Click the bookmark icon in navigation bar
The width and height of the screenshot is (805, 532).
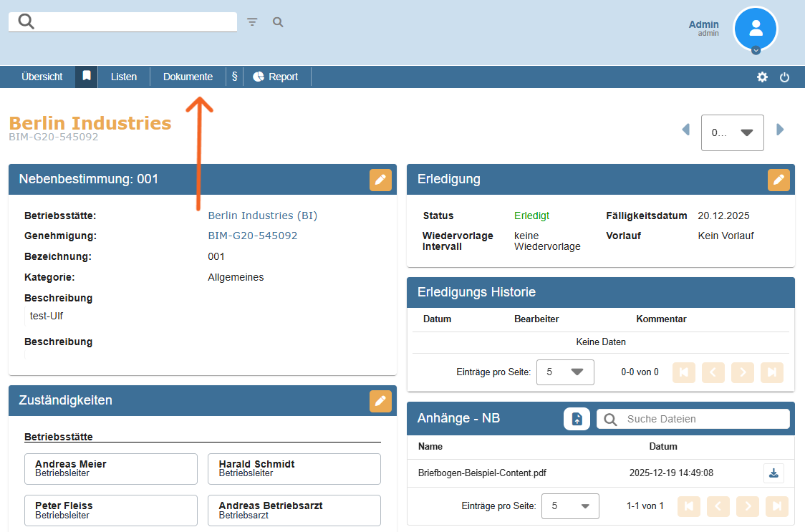point(86,77)
